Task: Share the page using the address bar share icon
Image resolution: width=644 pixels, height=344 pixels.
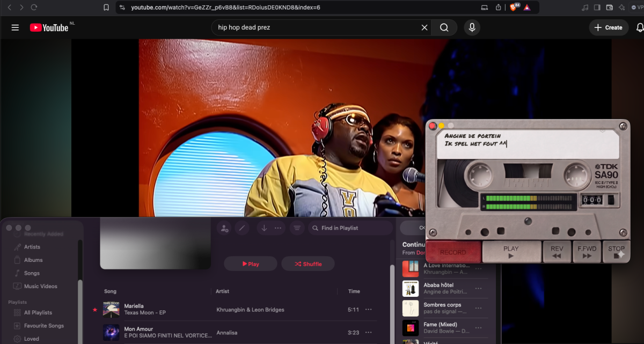Action: [499, 8]
